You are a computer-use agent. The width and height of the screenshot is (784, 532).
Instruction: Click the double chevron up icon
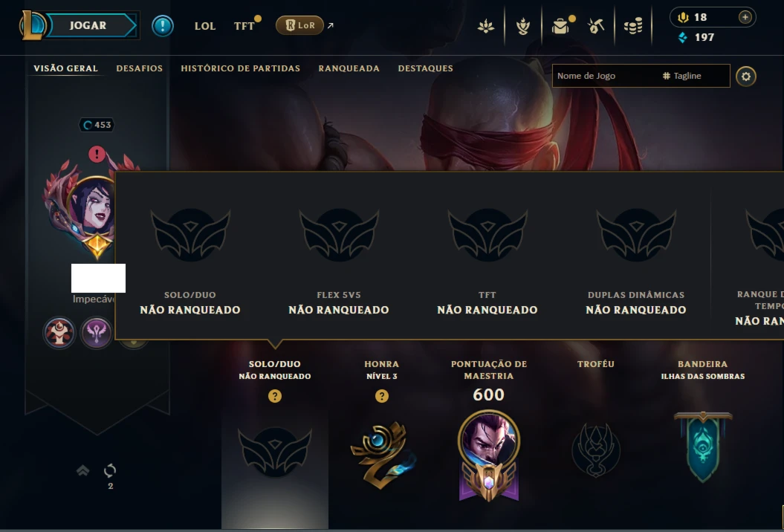83,470
